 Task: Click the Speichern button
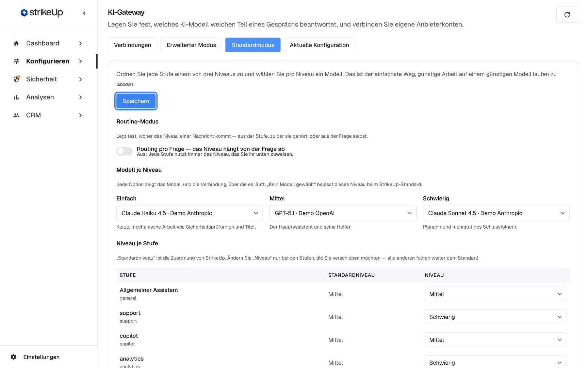(136, 101)
